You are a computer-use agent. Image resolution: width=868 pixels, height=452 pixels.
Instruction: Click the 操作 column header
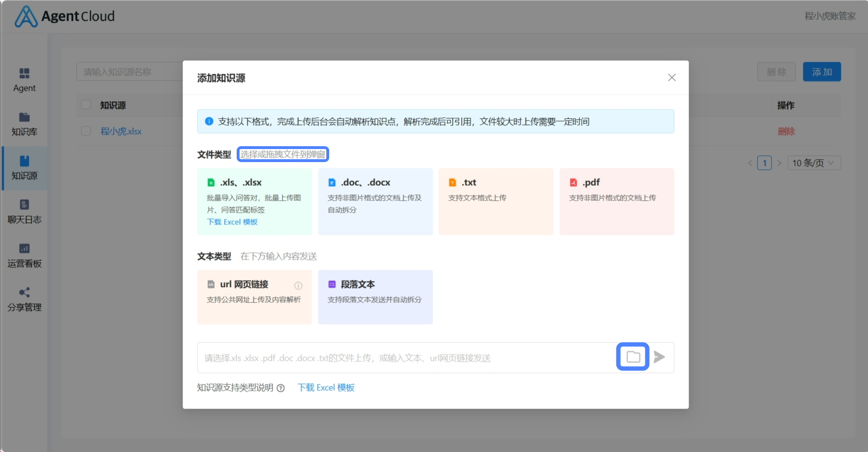click(786, 105)
